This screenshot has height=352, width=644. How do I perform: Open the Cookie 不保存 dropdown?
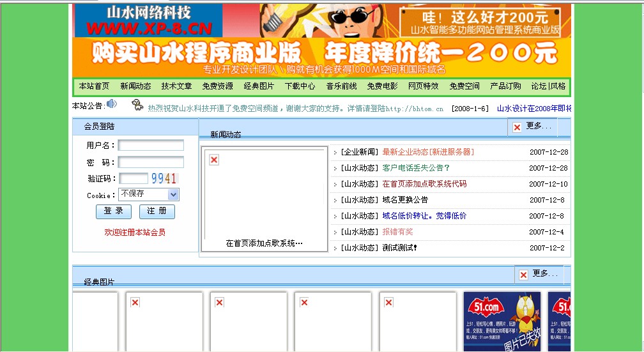click(x=149, y=194)
